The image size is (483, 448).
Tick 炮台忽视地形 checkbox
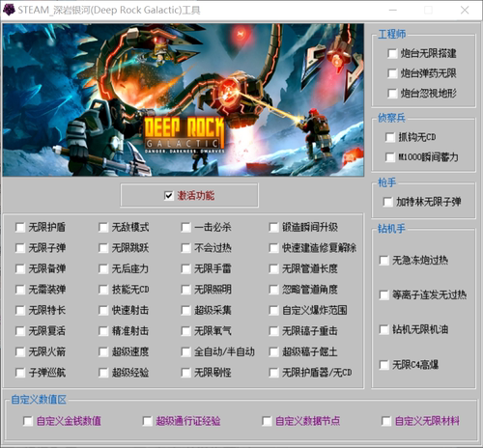coord(392,94)
